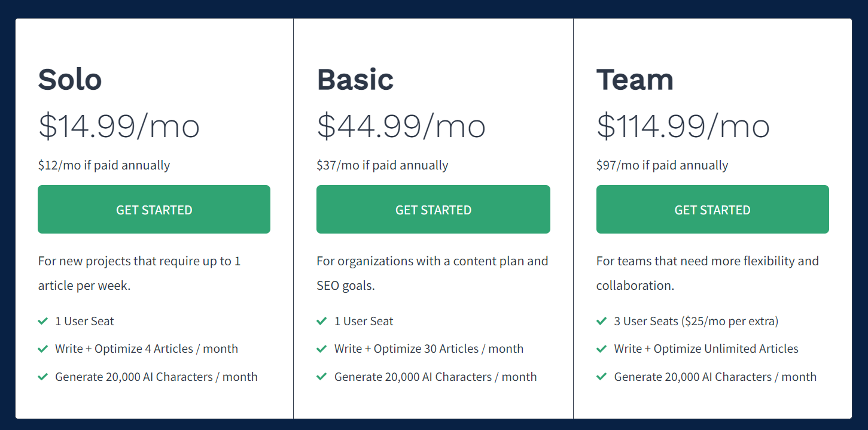Click the checkmark next to Optimize Unlimited Articles
The height and width of the screenshot is (430, 868).
click(x=602, y=349)
